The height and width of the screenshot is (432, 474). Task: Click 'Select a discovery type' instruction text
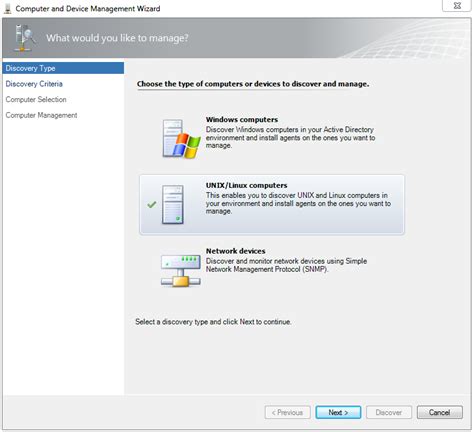coord(213,322)
